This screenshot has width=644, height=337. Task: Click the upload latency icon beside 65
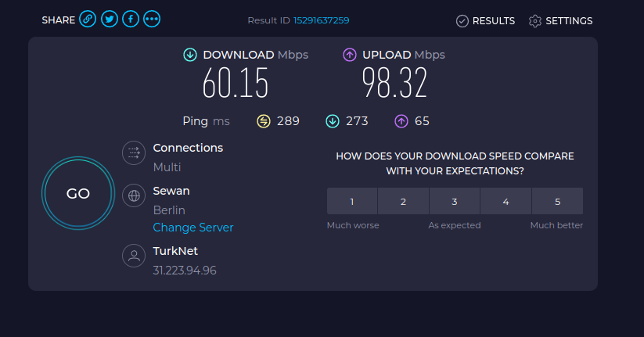pos(401,121)
